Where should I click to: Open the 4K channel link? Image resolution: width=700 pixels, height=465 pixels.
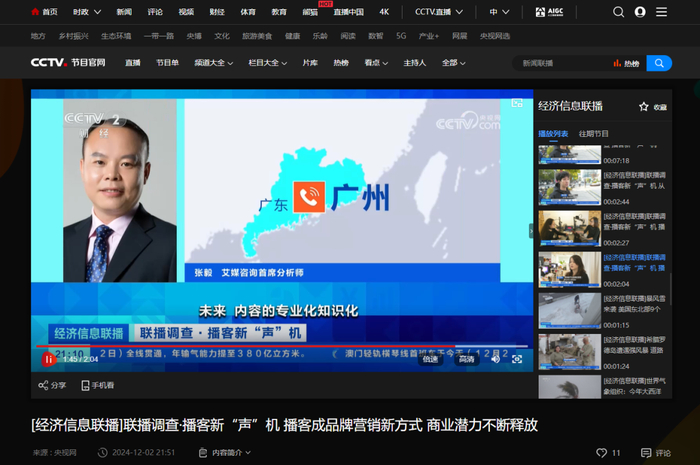384,12
